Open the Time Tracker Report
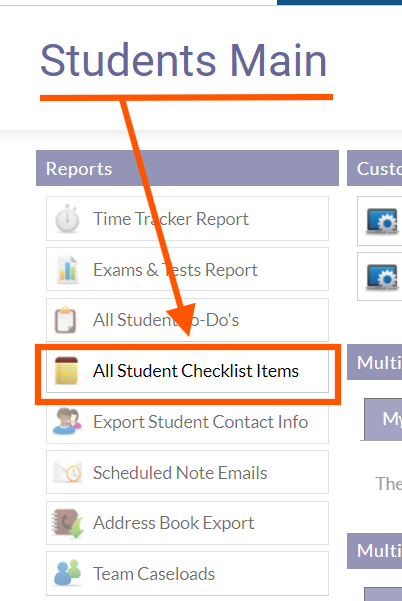The image size is (402, 601). [x=187, y=219]
